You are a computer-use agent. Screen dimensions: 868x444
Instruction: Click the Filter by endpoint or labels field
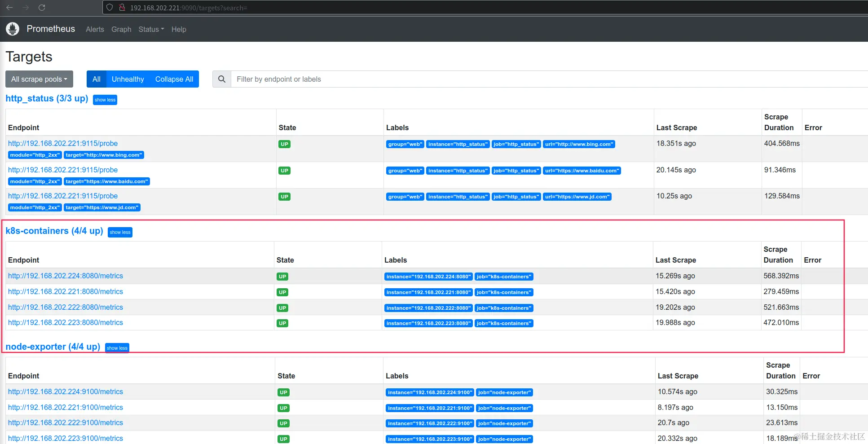pyautogui.click(x=549, y=79)
